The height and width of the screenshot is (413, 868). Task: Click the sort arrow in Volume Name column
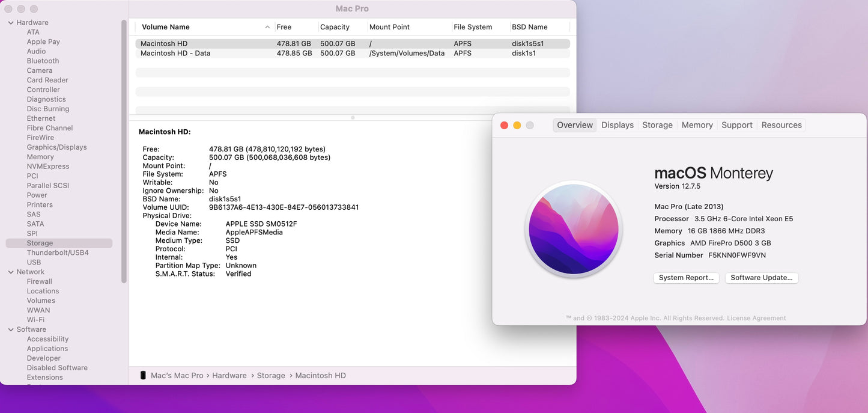267,27
